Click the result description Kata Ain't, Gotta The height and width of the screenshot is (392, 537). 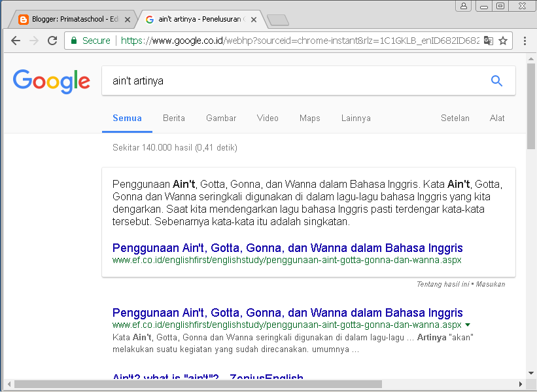point(293,344)
